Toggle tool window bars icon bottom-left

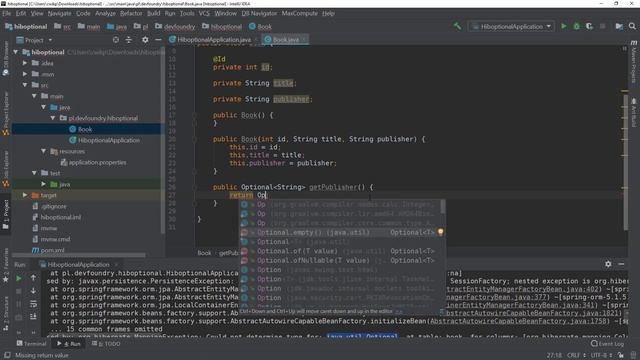(x=7, y=355)
